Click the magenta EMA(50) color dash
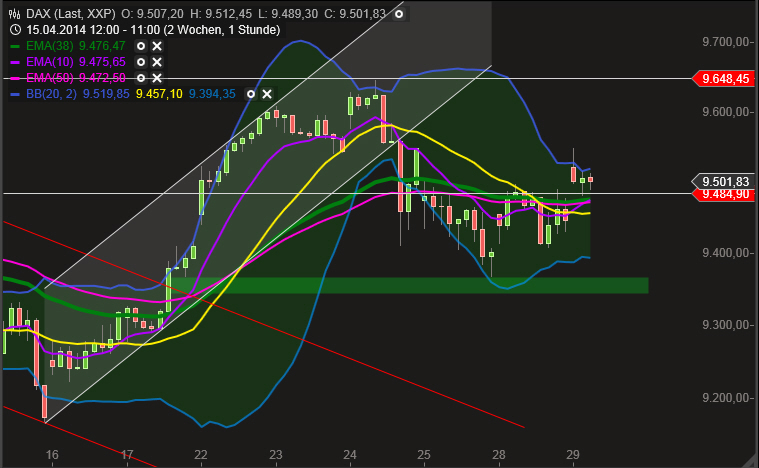The height and width of the screenshot is (468, 759). click(15, 78)
